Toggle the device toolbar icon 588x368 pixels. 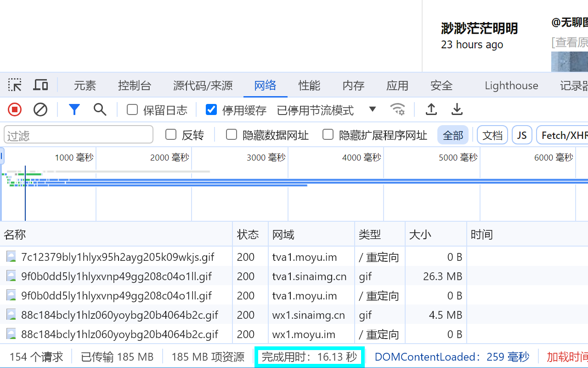coord(40,85)
